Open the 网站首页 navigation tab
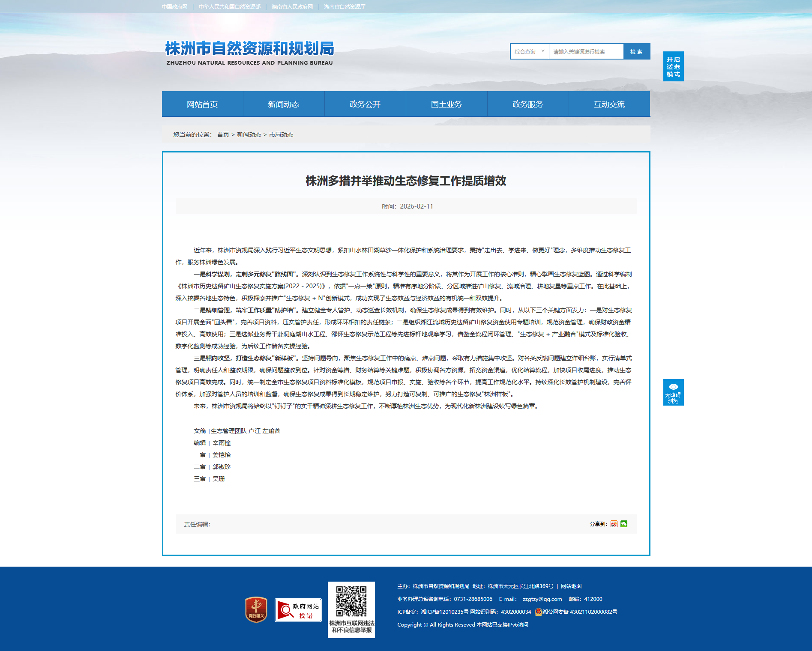812x651 pixels. [x=202, y=104]
